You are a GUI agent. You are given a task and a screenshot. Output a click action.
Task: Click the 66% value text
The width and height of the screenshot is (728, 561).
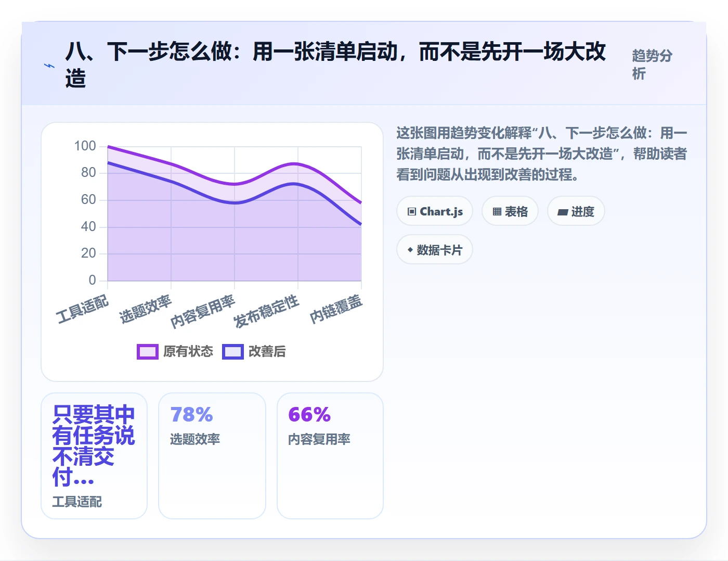tap(309, 415)
